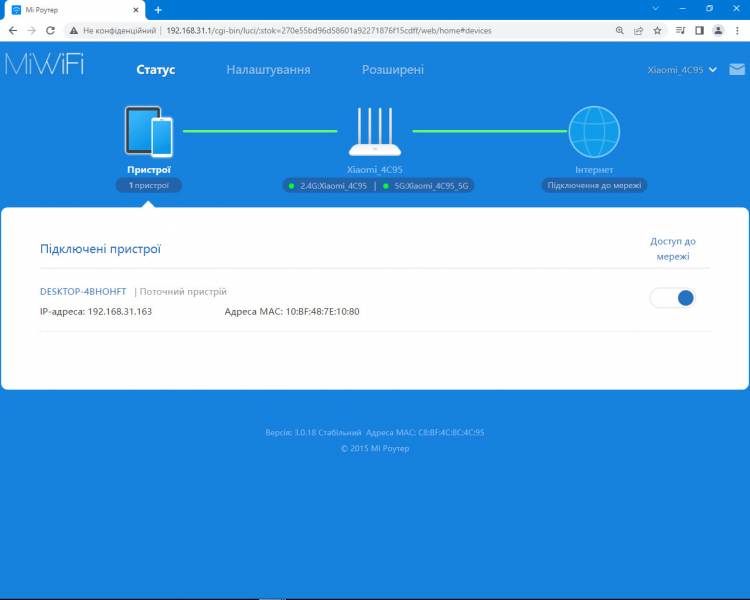Click the 'Поточний пристрій' label

pyautogui.click(x=183, y=291)
